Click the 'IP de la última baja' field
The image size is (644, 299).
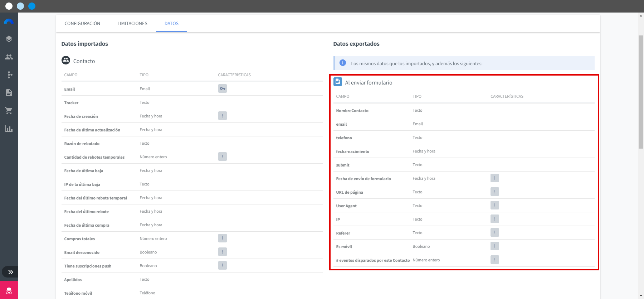pos(82,184)
